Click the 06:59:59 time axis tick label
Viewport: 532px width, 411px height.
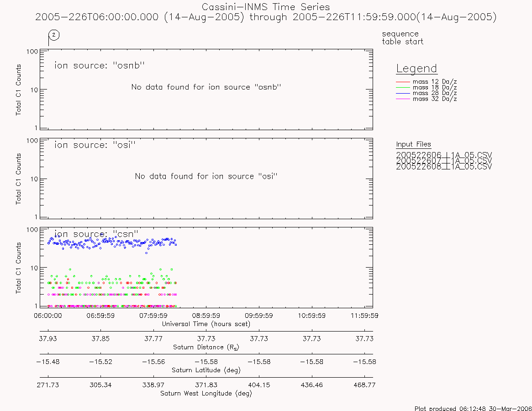[x=100, y=316]
